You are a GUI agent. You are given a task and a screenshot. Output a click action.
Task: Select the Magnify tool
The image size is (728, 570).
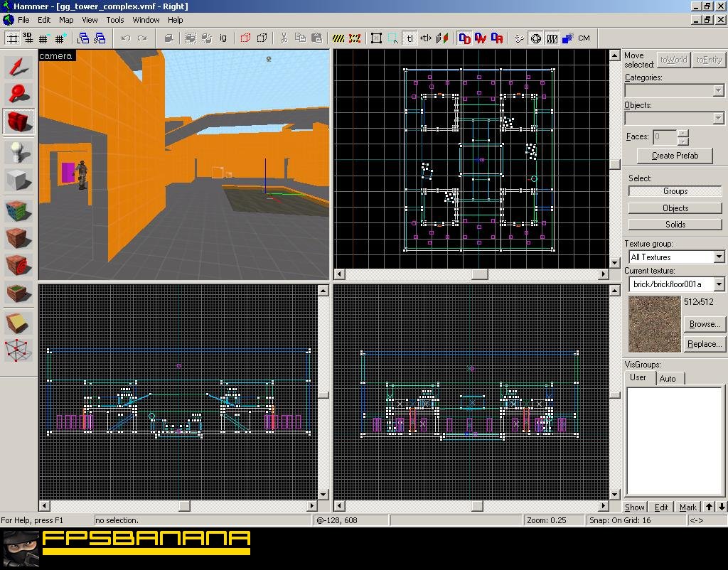pos(17,93)
